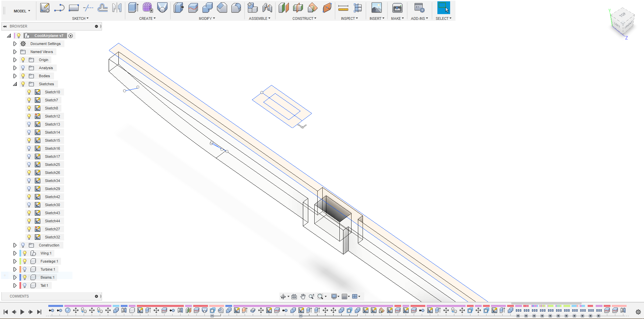Select Sketch32 in the browser
Screen dimensions: 644x319
pos(52,237)
